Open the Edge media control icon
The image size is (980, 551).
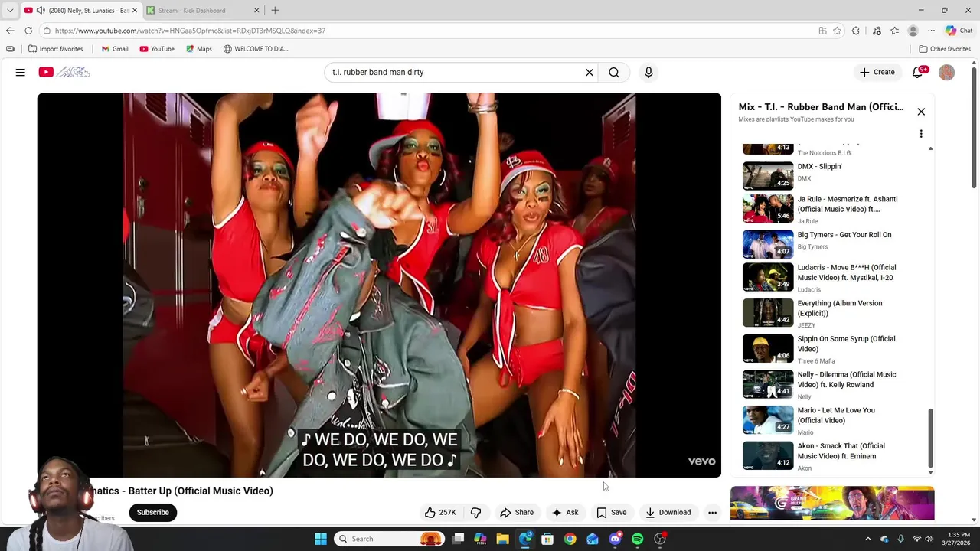(x=877, y=31)
